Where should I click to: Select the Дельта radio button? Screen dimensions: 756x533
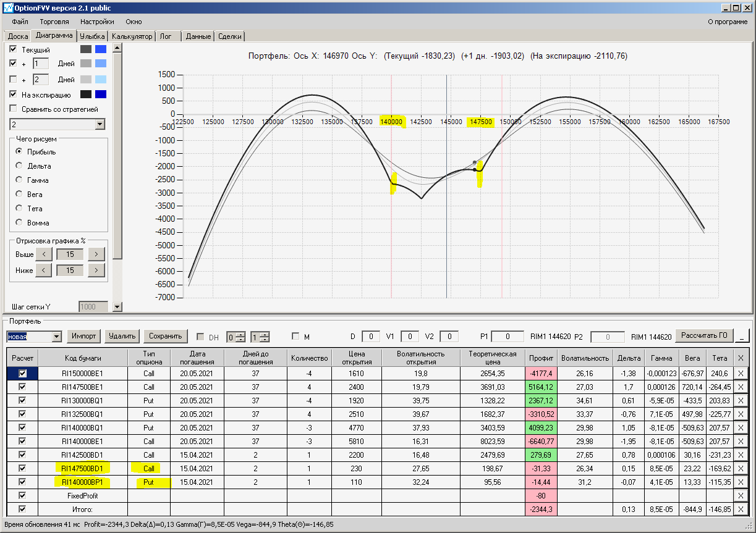click(19, 166)
